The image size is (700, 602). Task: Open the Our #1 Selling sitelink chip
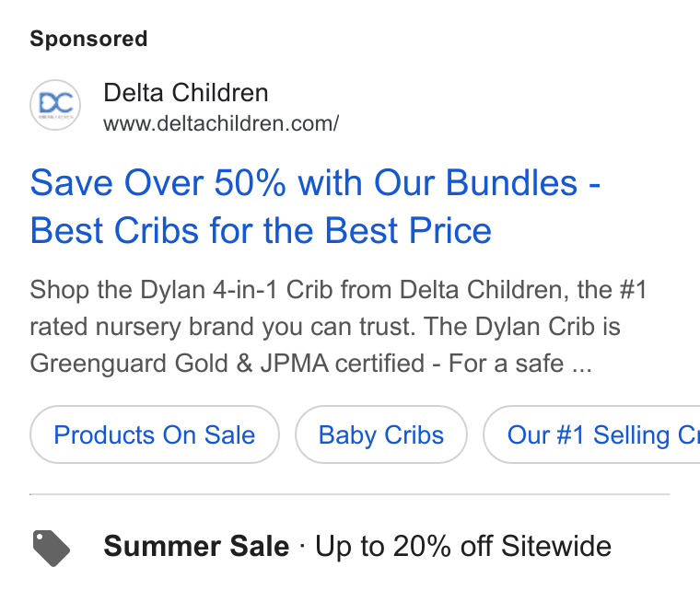click(x=592, y=434)
